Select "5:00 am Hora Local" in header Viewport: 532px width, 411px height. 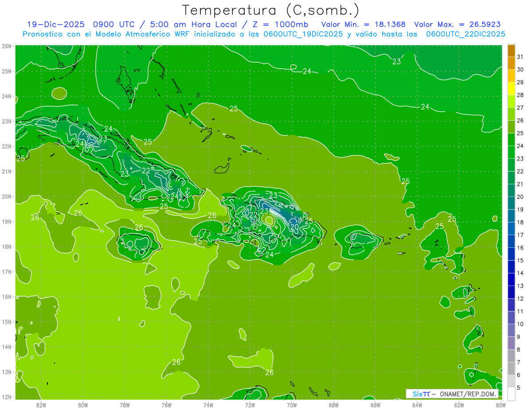(194, 24)
